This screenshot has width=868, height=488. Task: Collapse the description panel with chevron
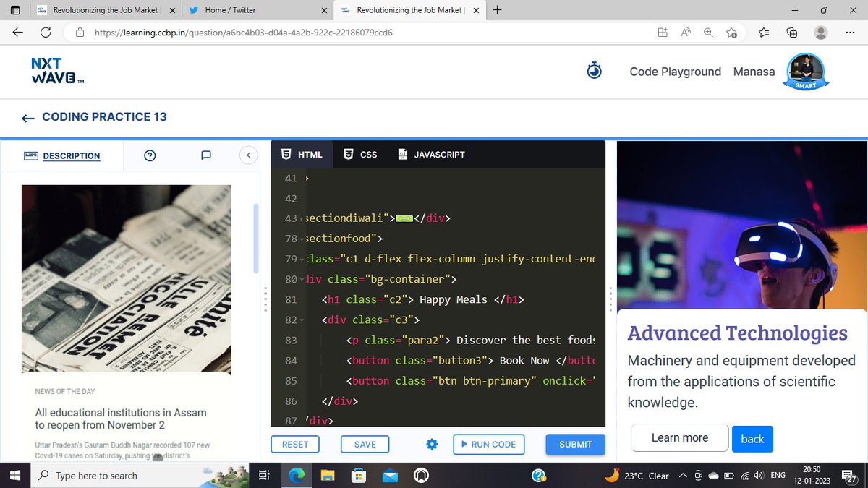coord(248,155)
